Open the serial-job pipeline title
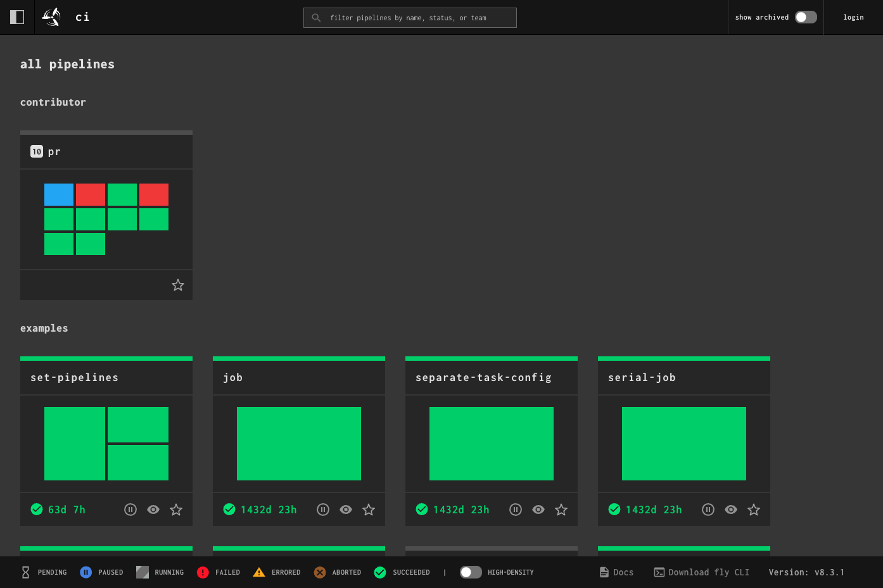The image size is (883, 588). pyautogui.click(x=642, y=377)
